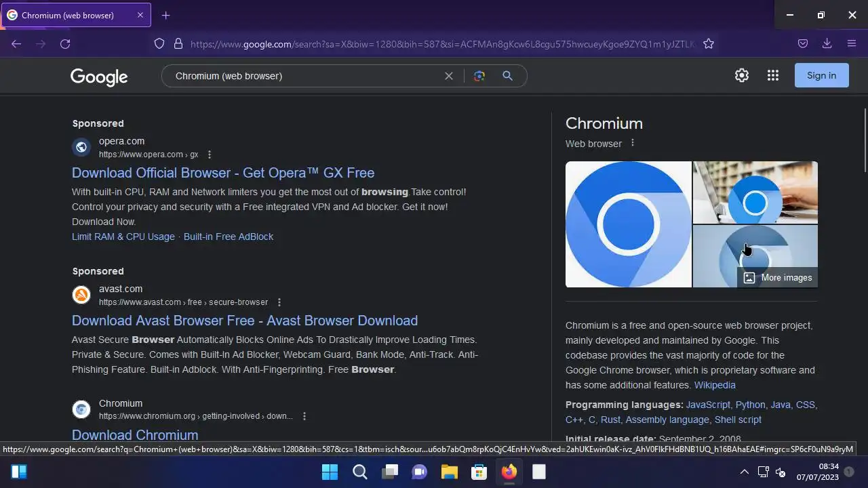
Task: Open options dots next to opera.com ad
Action: (210, 155)
